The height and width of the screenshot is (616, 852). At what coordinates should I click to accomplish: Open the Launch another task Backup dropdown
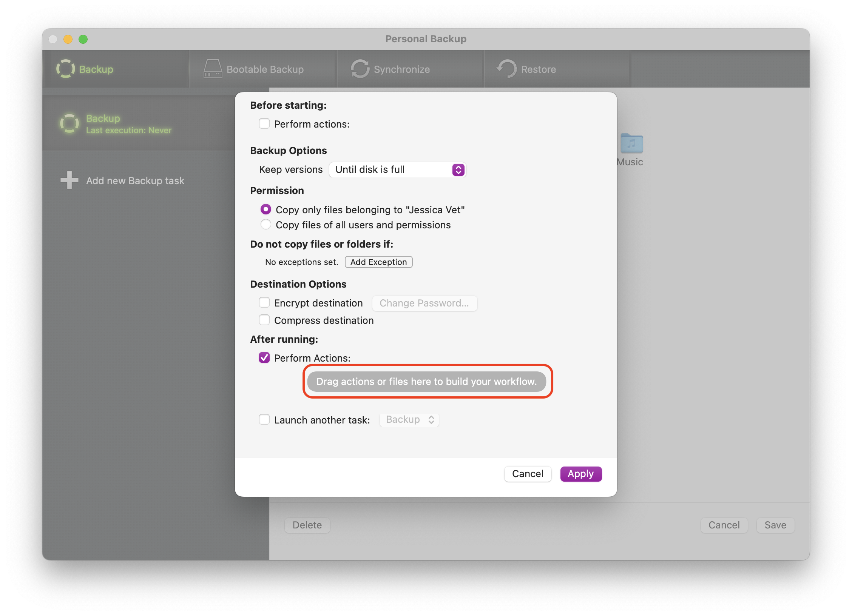409,420
